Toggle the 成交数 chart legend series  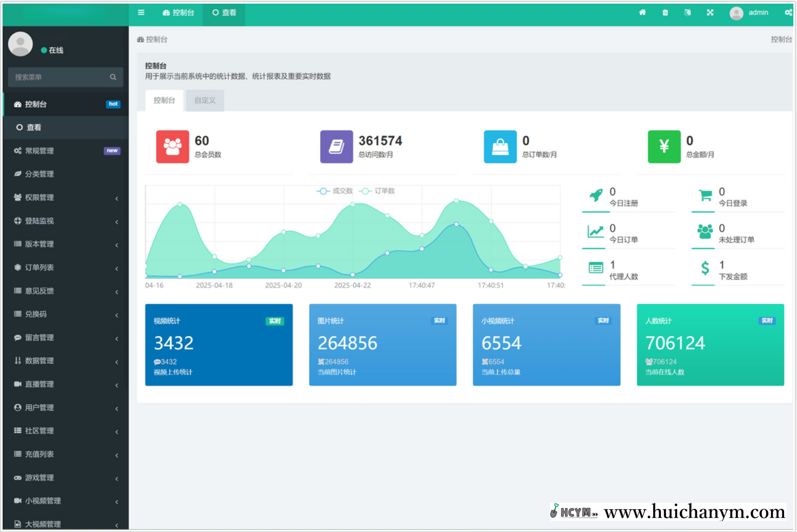click(335, 191)
